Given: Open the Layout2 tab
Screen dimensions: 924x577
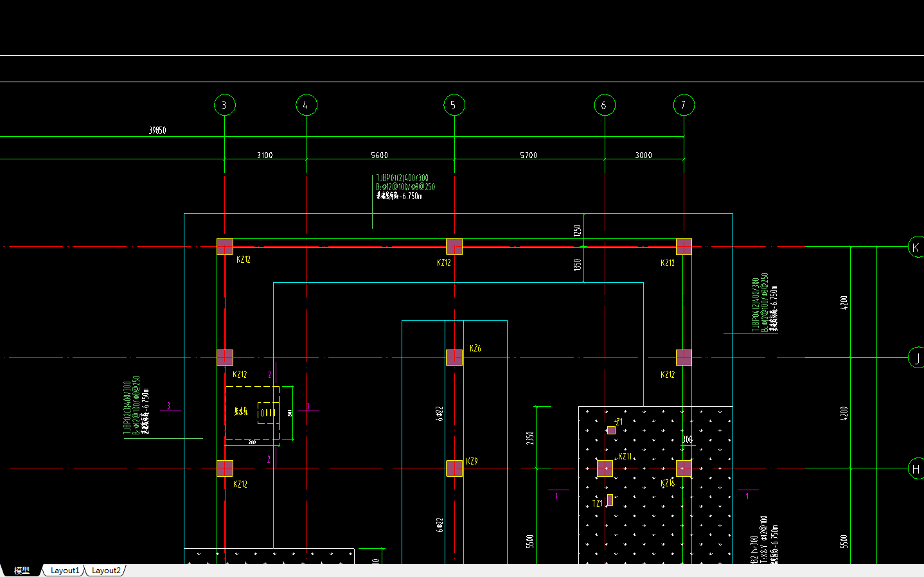Looking at the screenshot, I should (106, 570).
